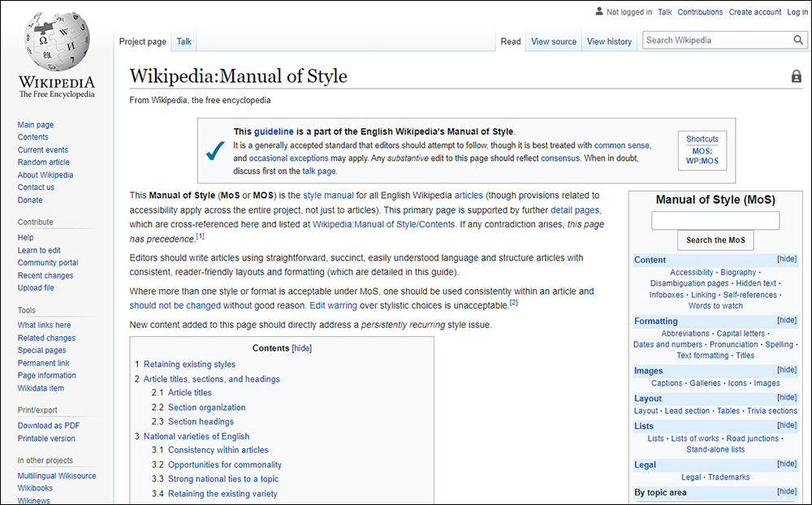Screen dimensions: 812x505
Task: Collapse the Lists section in MoS sidebar
Action: coord(787,425)
